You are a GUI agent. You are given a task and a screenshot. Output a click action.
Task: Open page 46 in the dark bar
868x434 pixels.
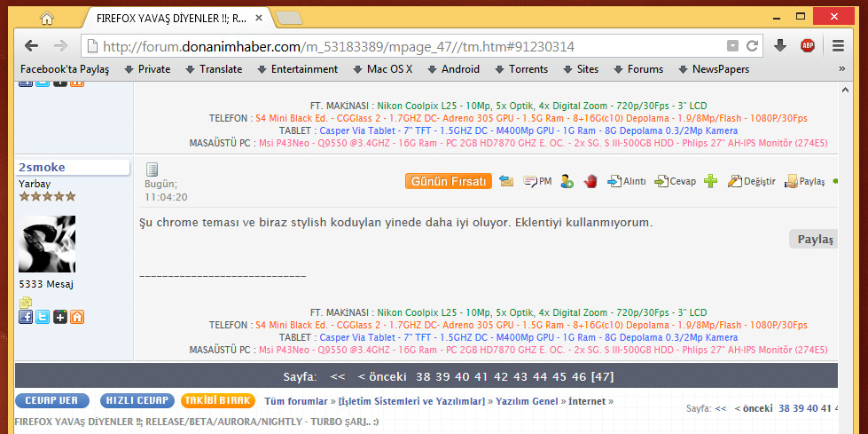579,377
